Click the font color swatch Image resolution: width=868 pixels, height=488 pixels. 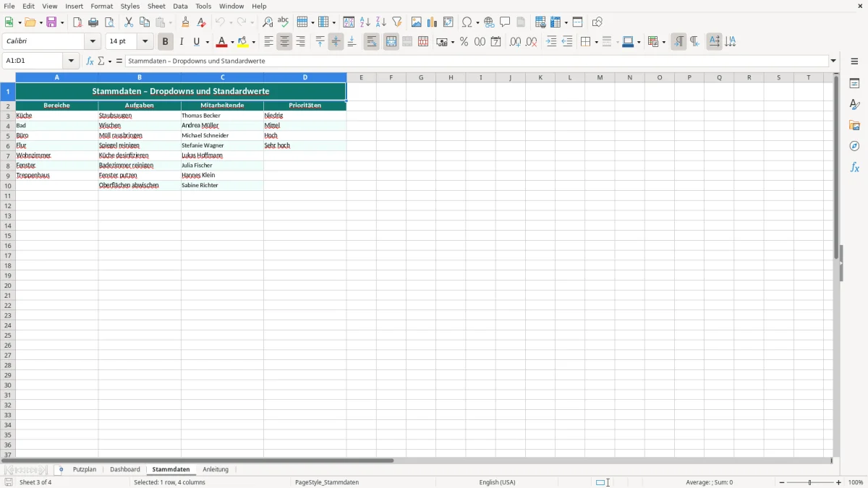(222, 42)
